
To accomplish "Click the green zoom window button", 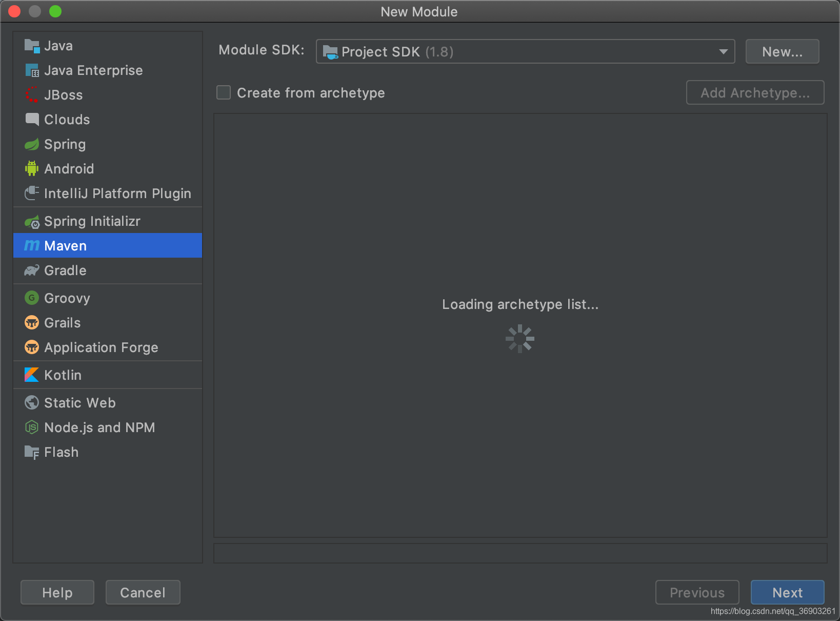I will click(55, 11).
